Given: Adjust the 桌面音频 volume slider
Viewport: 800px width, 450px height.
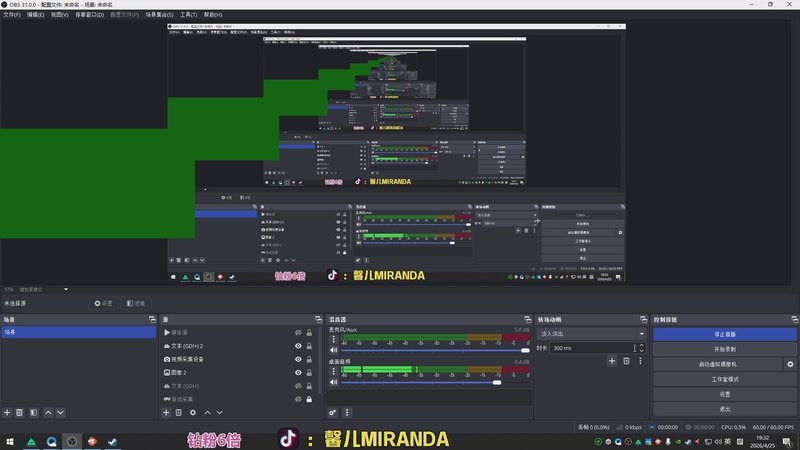Looking at the screenshot, I should tap(435, 382).
